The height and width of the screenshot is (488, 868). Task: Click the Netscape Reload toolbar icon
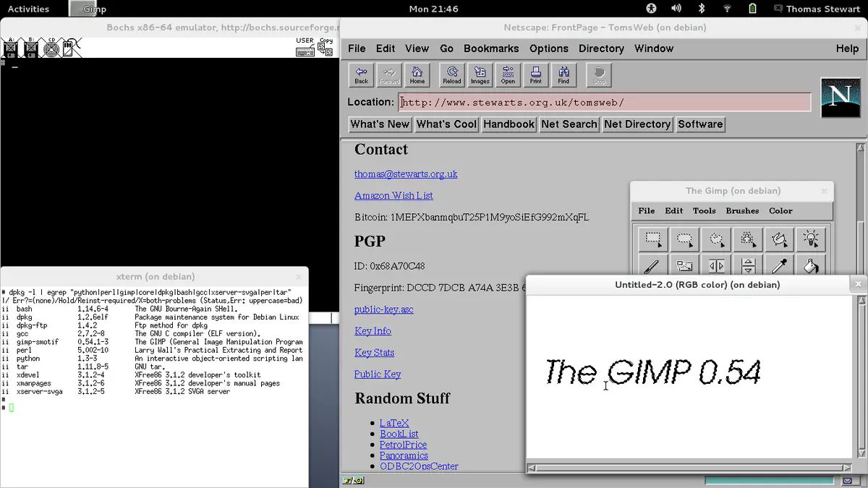(452, 74)
